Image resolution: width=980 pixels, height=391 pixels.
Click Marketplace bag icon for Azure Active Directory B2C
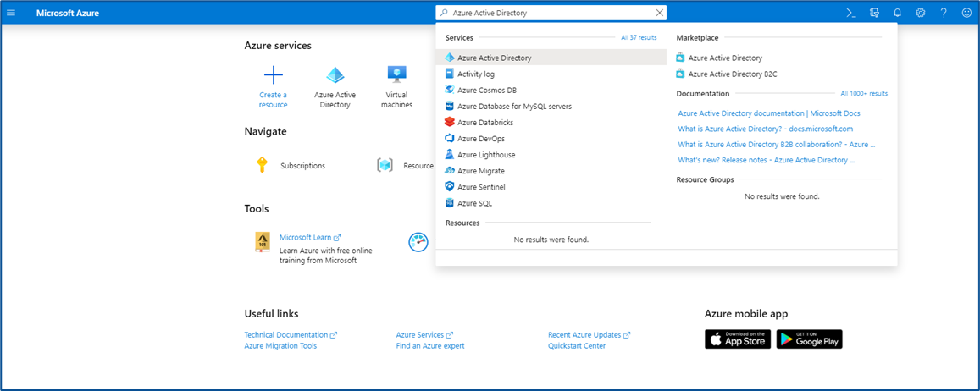(x=680, y=74)
